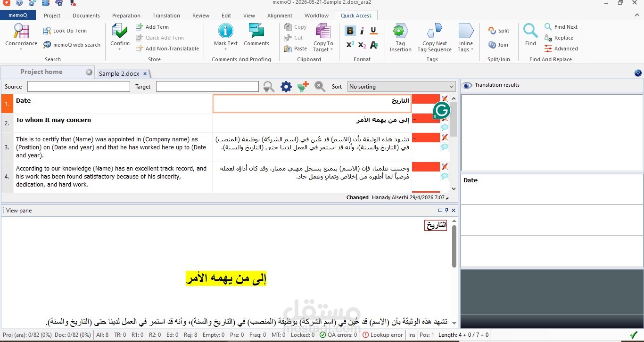Open the Sort dropdown 'No sorting'
Screen dimensions: 644x342
coord(401,87)
